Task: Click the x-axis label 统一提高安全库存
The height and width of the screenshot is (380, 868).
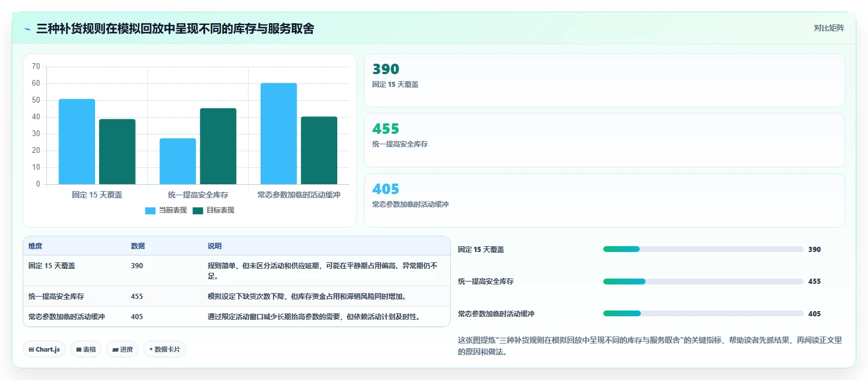Action: pos(198,195)
